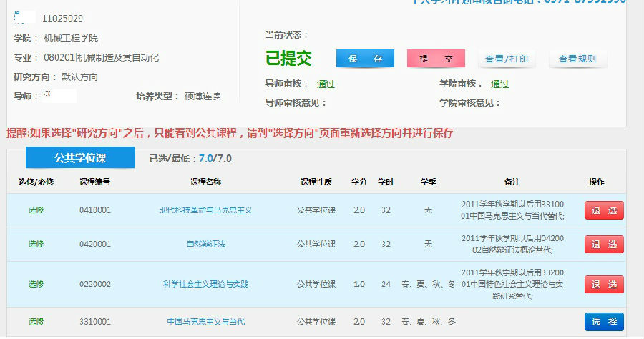The width and height of the screenshot is (644, 339).
Task: Click 通过 next to 学院审核
Action: point(500,84)
